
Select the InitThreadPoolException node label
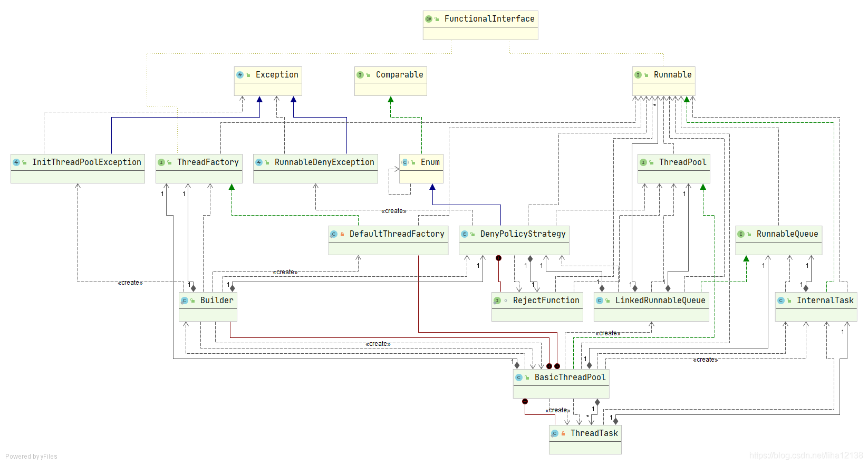point(86,162)
